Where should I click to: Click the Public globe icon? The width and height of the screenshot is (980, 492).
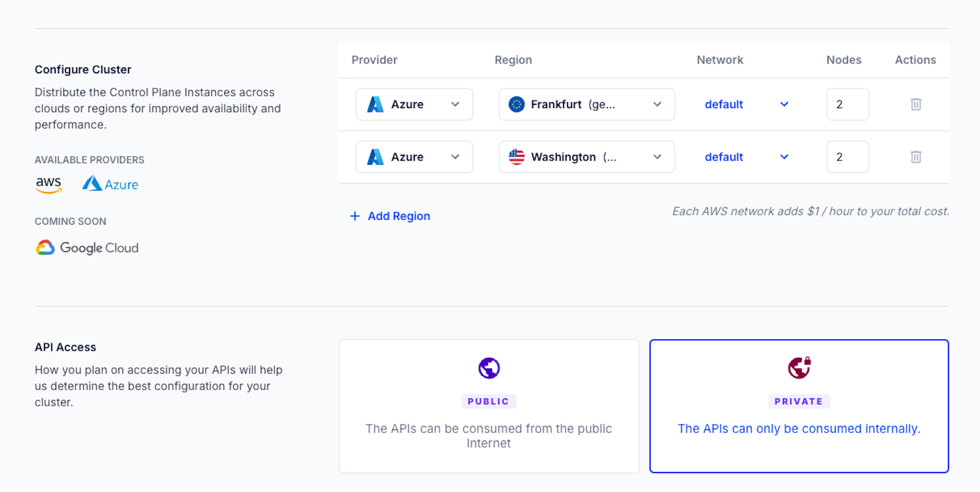click(x=489, y=368)
